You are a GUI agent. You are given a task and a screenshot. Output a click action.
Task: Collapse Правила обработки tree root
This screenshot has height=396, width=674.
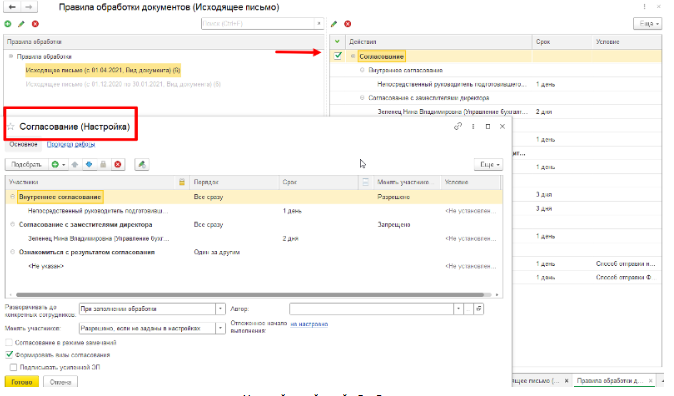click(11, 56)
